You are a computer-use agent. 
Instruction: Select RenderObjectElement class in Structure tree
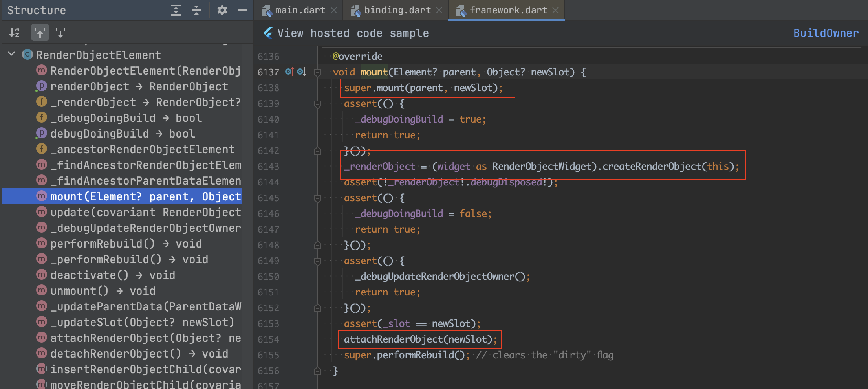[98, 55]
